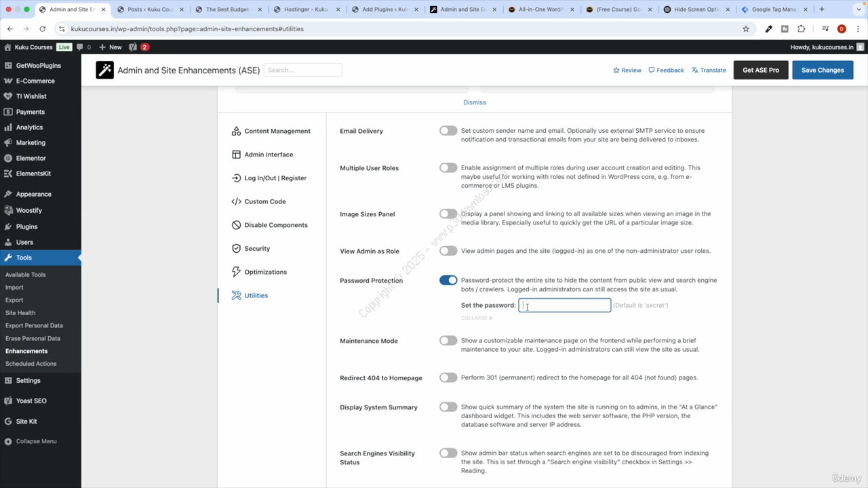Collapse the WordPress admin menu
The image size is (868, 488).
(36, 441)
